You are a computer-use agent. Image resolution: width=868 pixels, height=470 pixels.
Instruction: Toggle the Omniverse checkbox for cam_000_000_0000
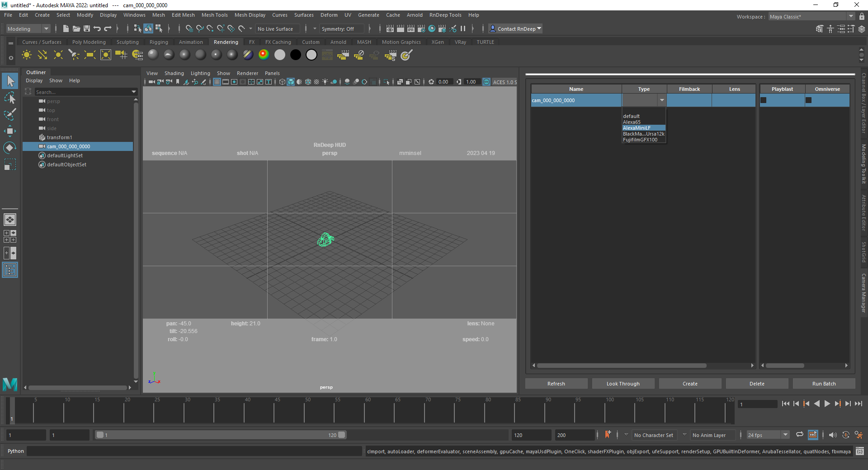(809, 100)
